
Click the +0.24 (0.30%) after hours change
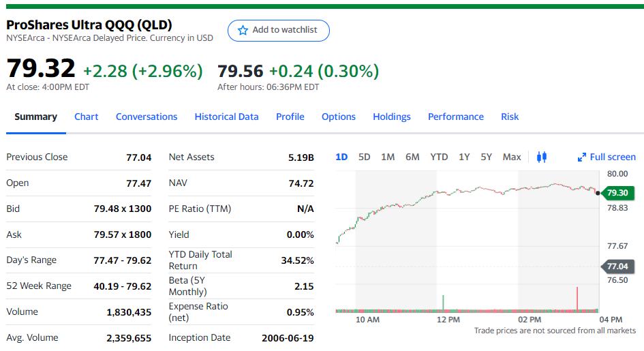coord(324,72)
